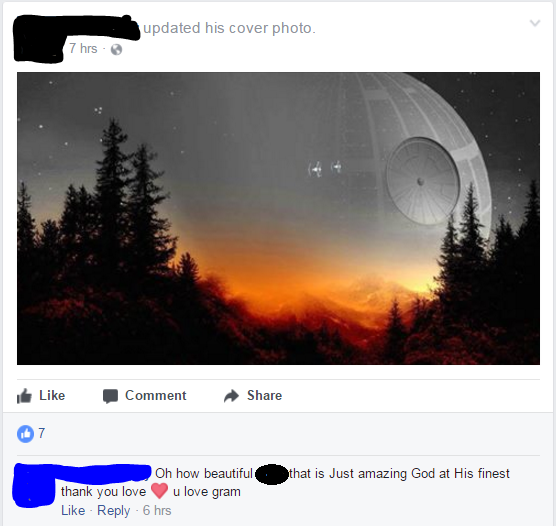The height and width of the screenshot is (526, 556).
Task: Reply to the 'Oh how beautiful' comment
Action: [x=113, y=510]
